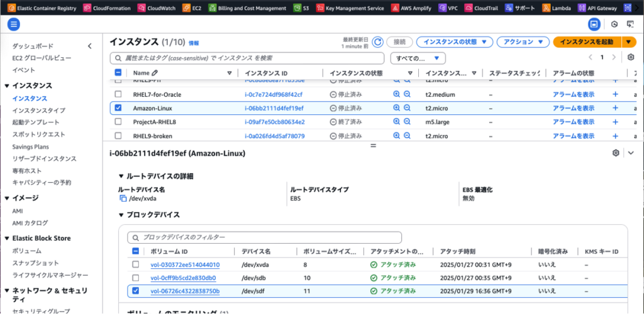Open すべての... state filter dropdown
This screenshot has width=644, height=314.
[x=418, y=58]
